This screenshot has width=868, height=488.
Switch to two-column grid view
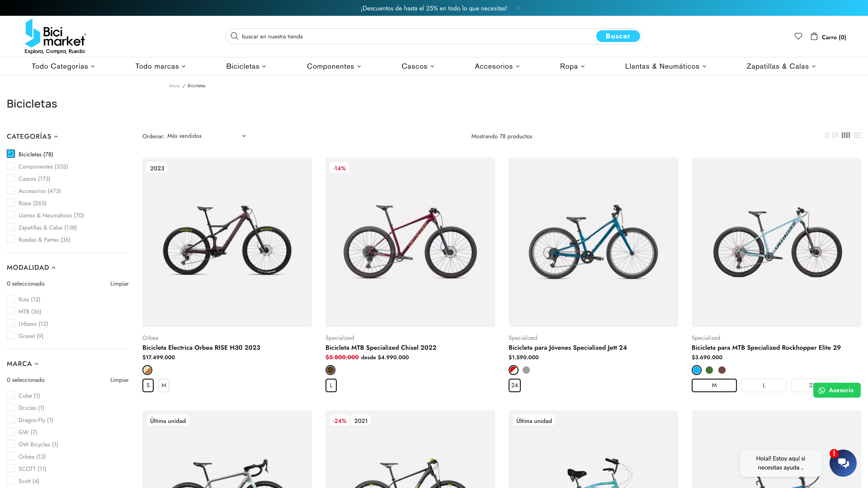[x=827, y=135]
